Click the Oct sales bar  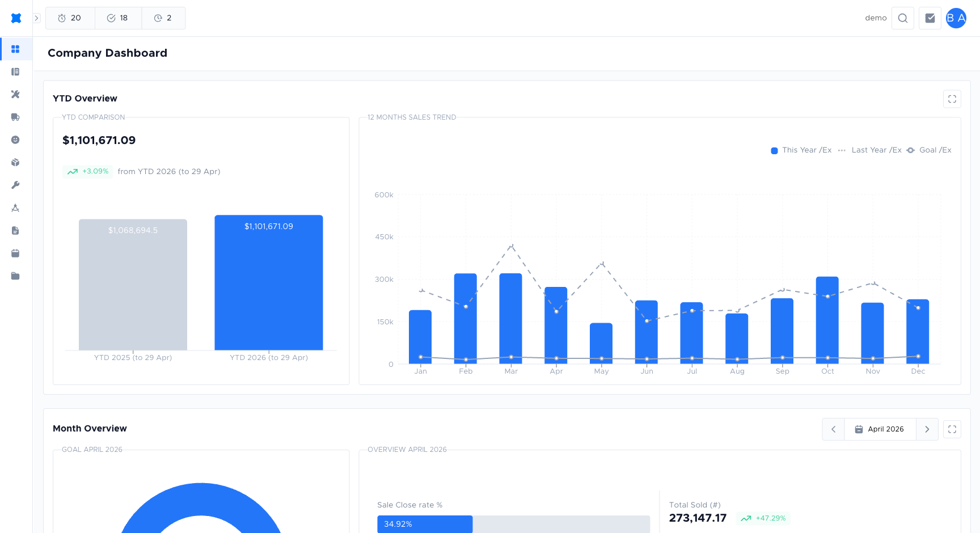[827, 320]
